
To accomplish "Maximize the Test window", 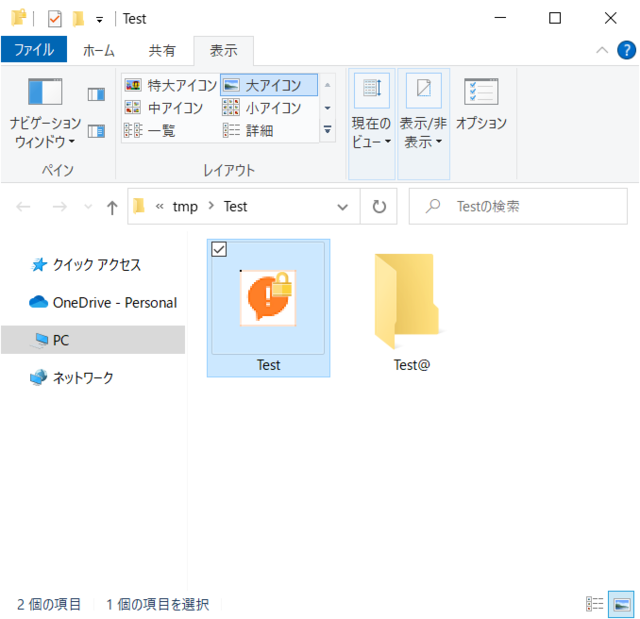I will tap(555, 18).
